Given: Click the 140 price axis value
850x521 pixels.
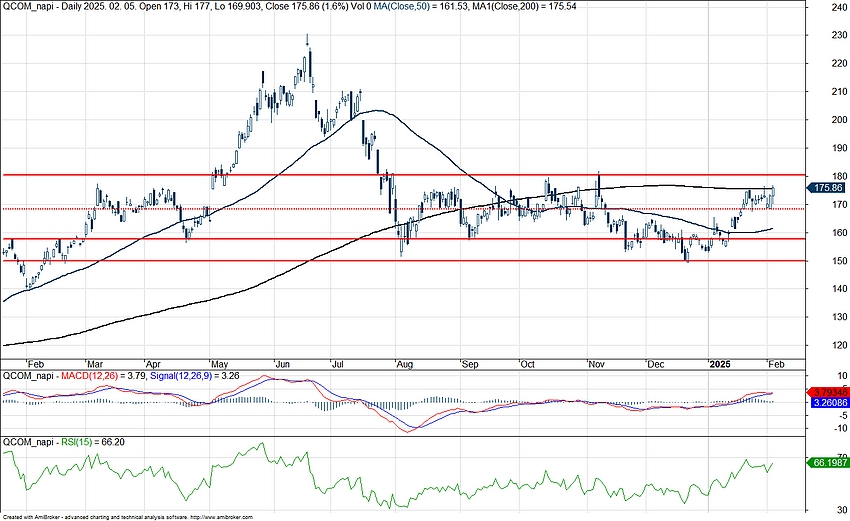Looking at the screenshot, I should click(839, 289).
